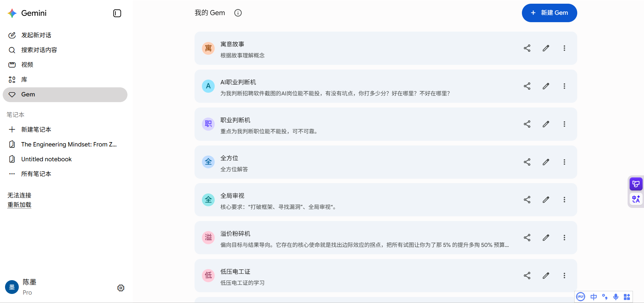
Task: Open the AI职业判断机 Gem title
Action: (x=238, y=82)
